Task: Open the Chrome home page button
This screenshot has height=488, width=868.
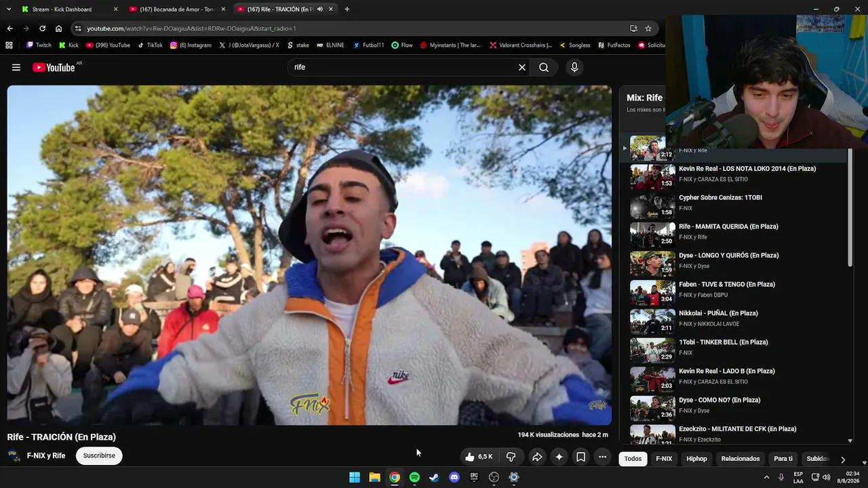Action: [58, 28]
